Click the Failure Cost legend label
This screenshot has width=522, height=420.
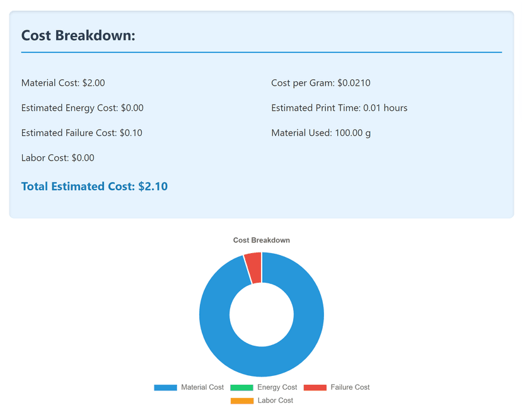coord(351,387)
